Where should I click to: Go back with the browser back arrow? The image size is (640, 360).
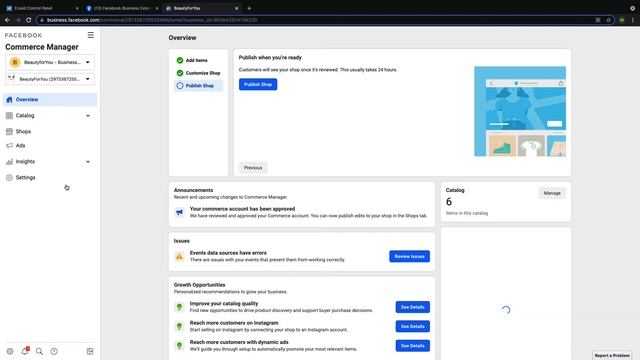(7, 20)
